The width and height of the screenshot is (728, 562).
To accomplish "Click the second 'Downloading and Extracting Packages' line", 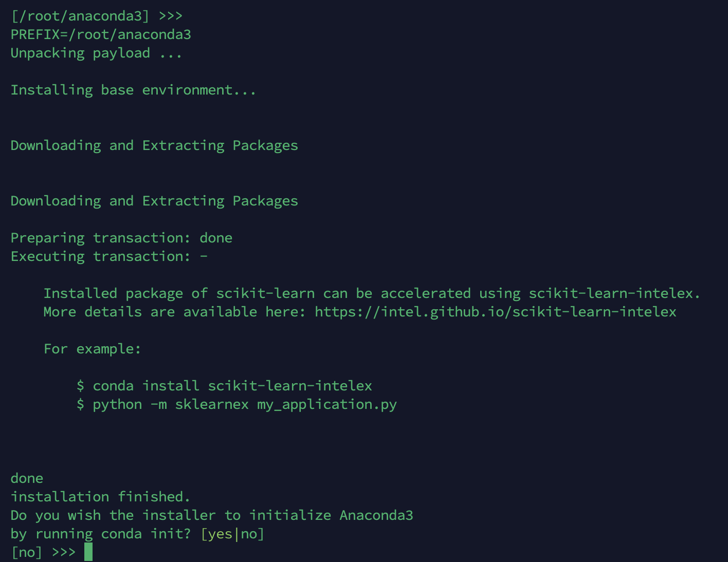I will coord(154,201).
